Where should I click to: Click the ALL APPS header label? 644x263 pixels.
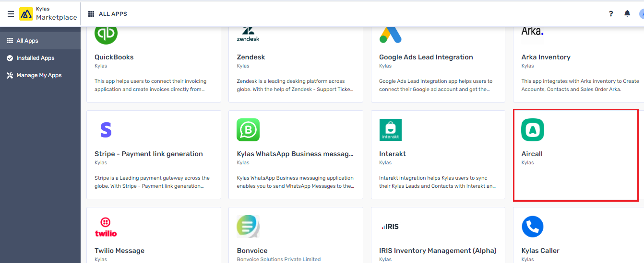113,14
